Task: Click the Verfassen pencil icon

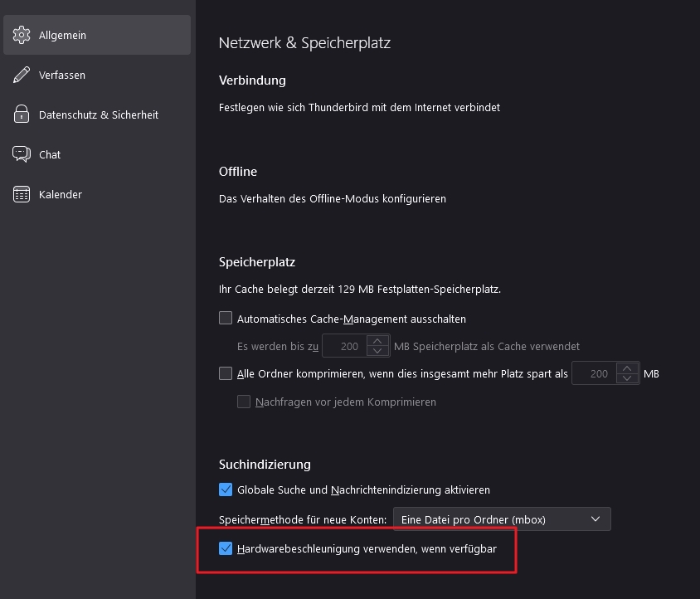Action: point(22,75)
